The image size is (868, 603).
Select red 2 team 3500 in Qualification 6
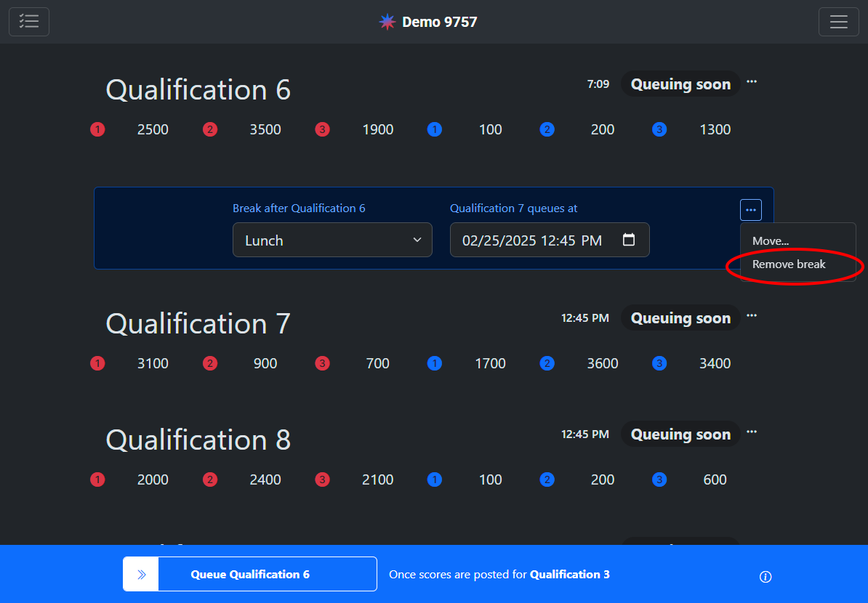[265, 130]
